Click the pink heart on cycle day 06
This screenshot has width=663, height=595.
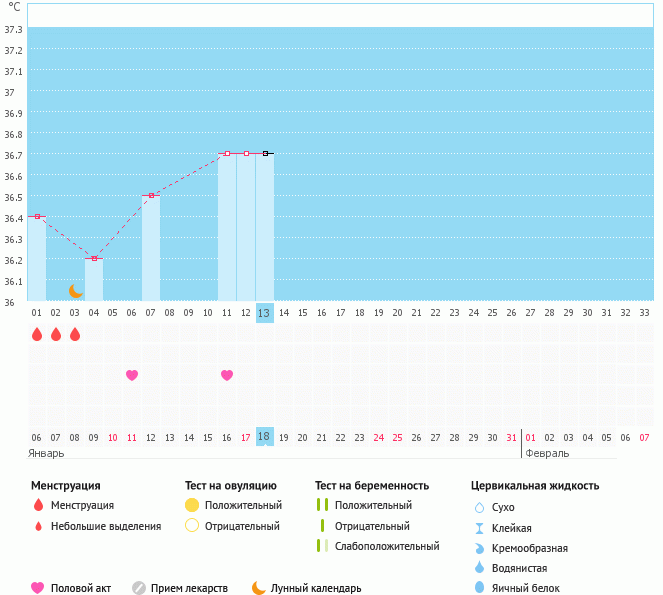point(132,375)
